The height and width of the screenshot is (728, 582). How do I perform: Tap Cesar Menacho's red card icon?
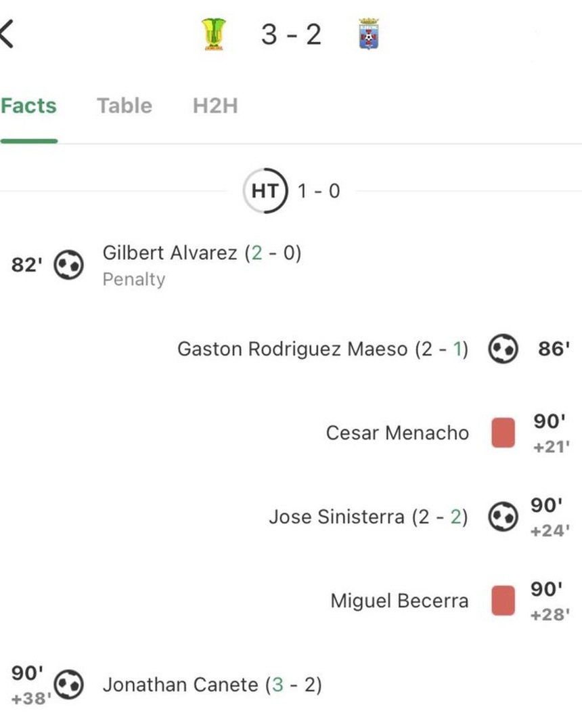click(x=503, y=433)
